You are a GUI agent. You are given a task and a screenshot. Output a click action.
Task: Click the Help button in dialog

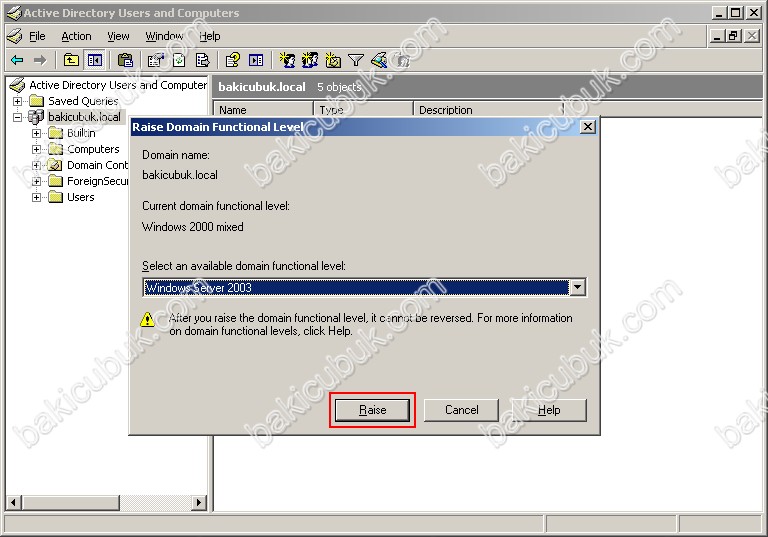tap(549, 410)
